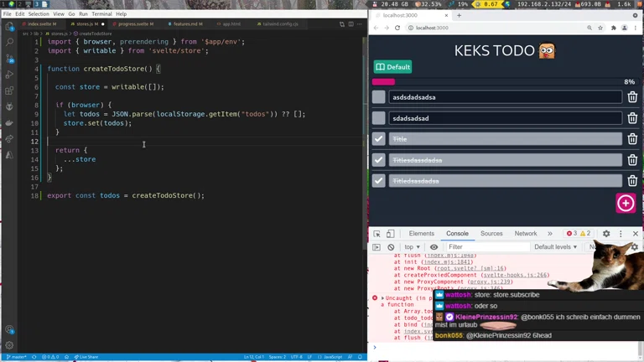This screenshot has height=362, width=644.
Task: Click the Live Share status bar button
Action: pyautogui.click(x=86, y=357)
